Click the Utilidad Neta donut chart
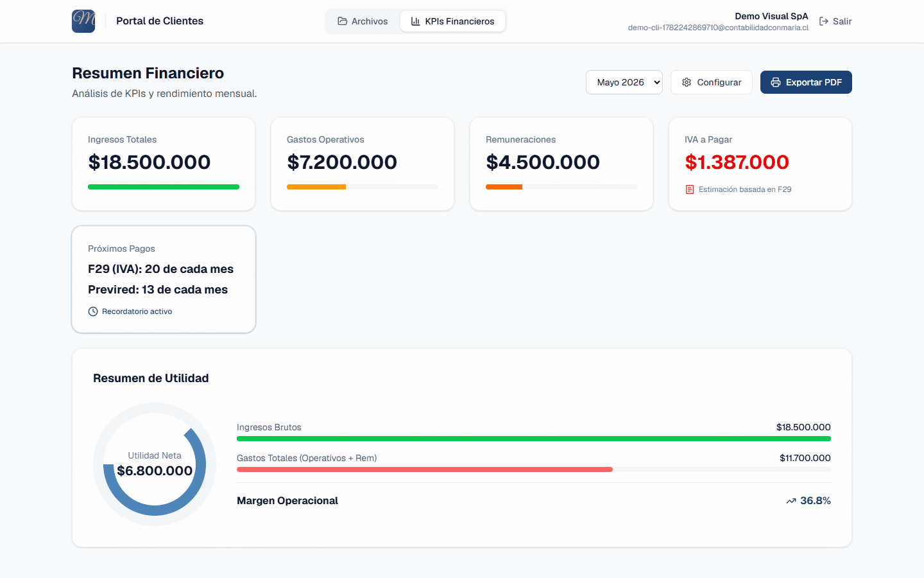This screenshot has height=578, width=924. (x=155, y=464)
